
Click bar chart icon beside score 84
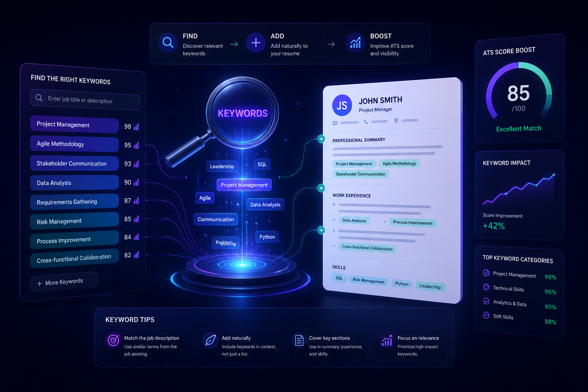coord(136,237)
